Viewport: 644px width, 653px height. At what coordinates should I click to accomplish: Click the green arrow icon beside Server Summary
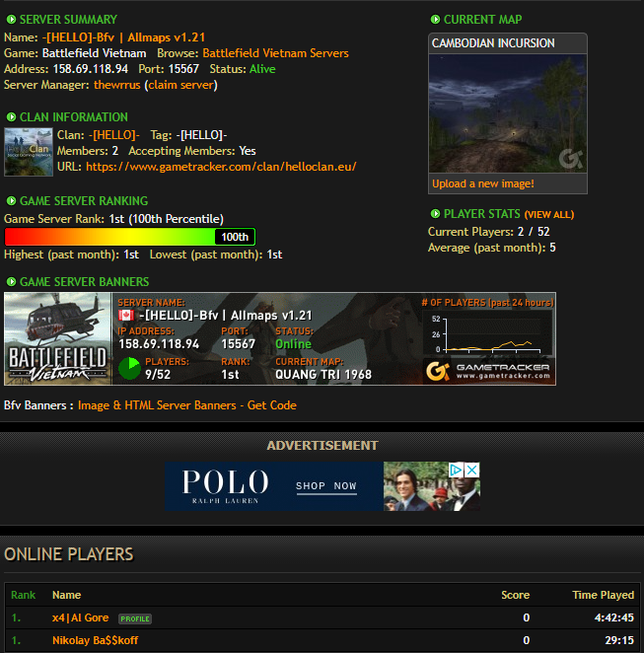(x=11, y=19)
